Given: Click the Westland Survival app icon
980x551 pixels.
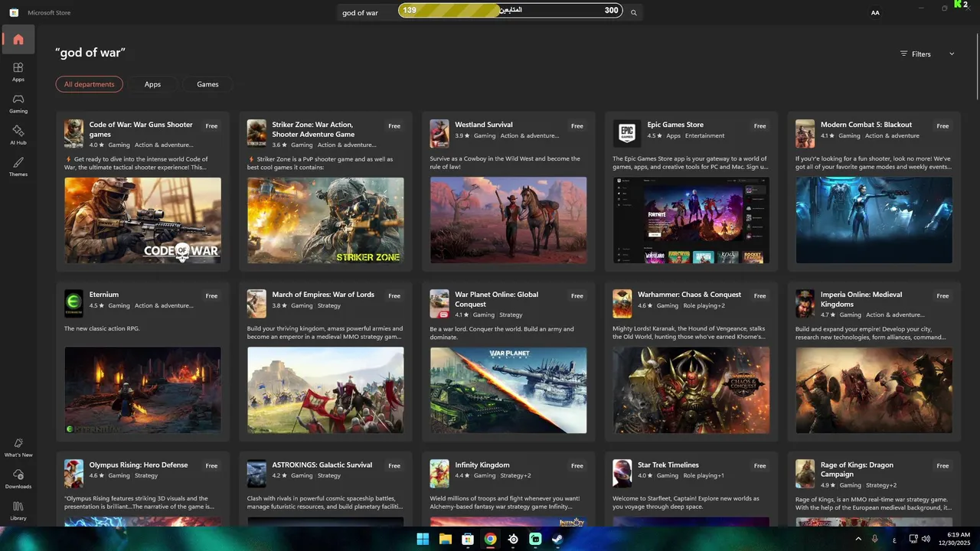Looking at the screenshot, I should [x=439, y=133].
